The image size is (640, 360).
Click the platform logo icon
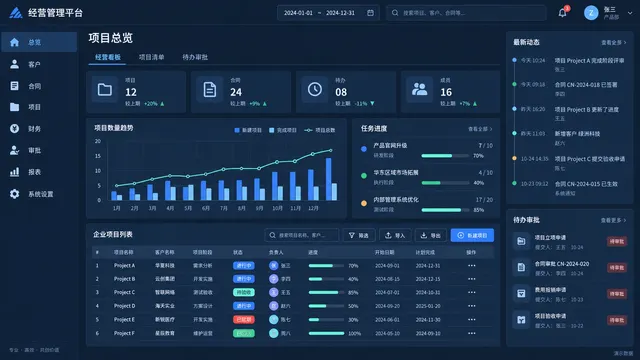coord(16,13)
